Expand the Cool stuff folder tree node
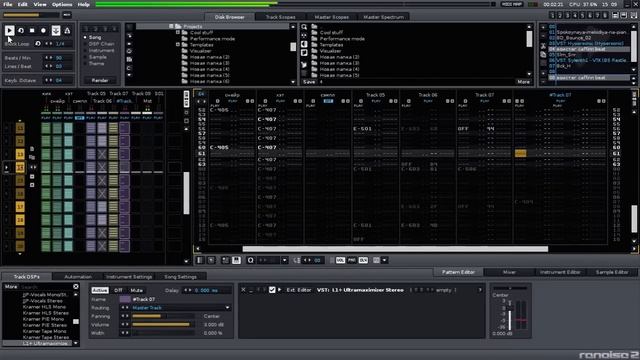 [178, 32]
